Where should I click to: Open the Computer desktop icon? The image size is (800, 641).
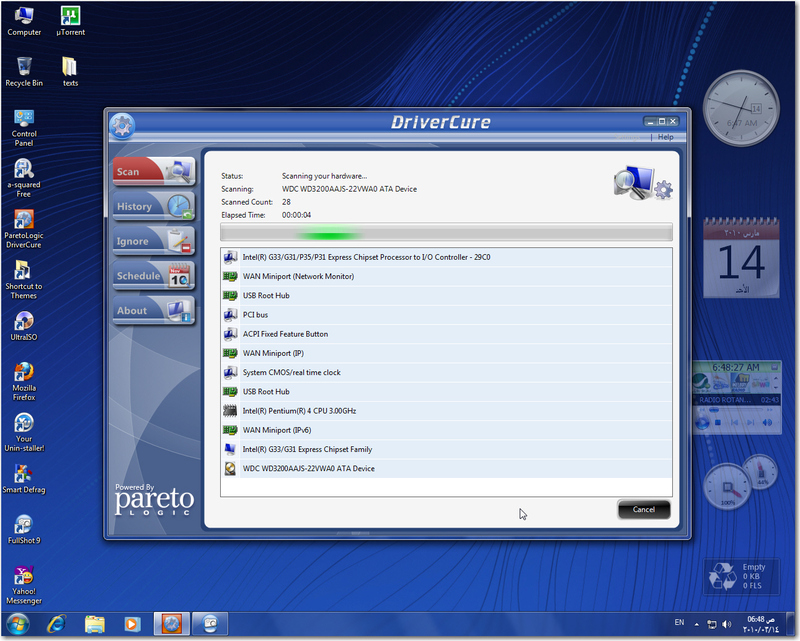click(24, 21)
